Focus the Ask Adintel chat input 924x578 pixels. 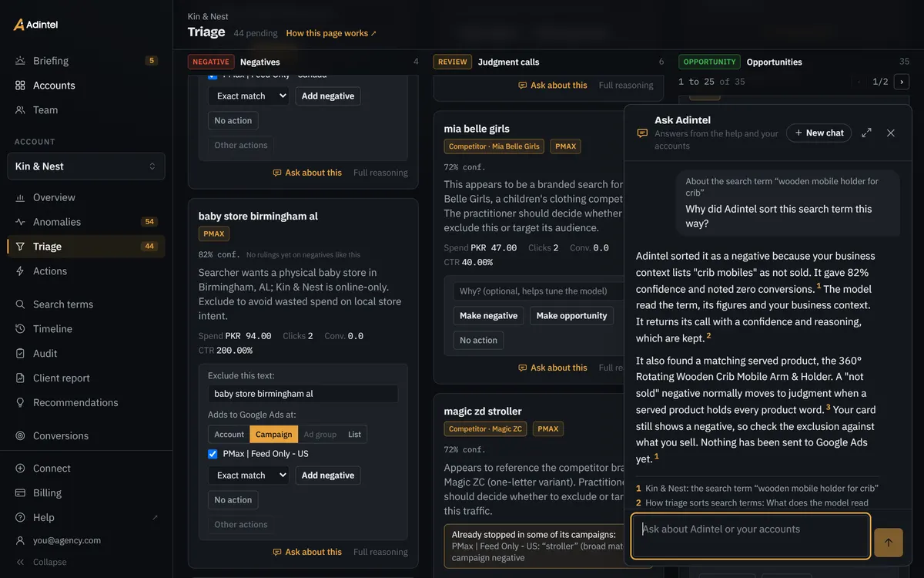point(751,536)
